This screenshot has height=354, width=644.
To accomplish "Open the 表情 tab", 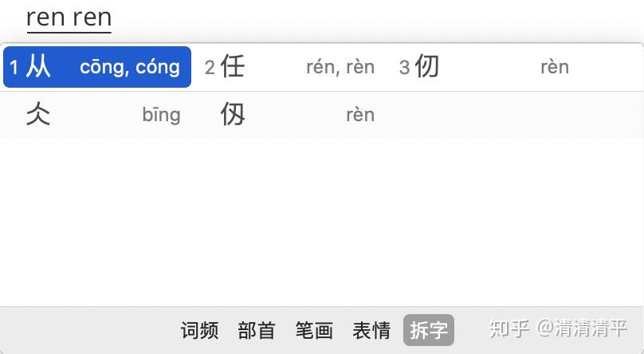I will 371,330.
